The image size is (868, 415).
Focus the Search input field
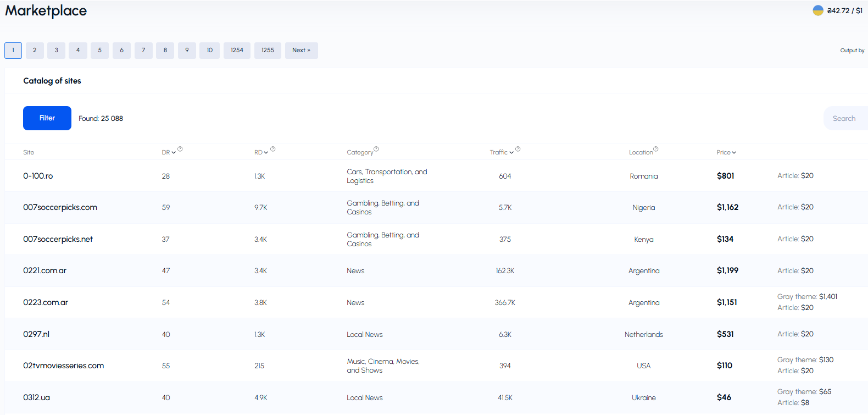(845, 118)
